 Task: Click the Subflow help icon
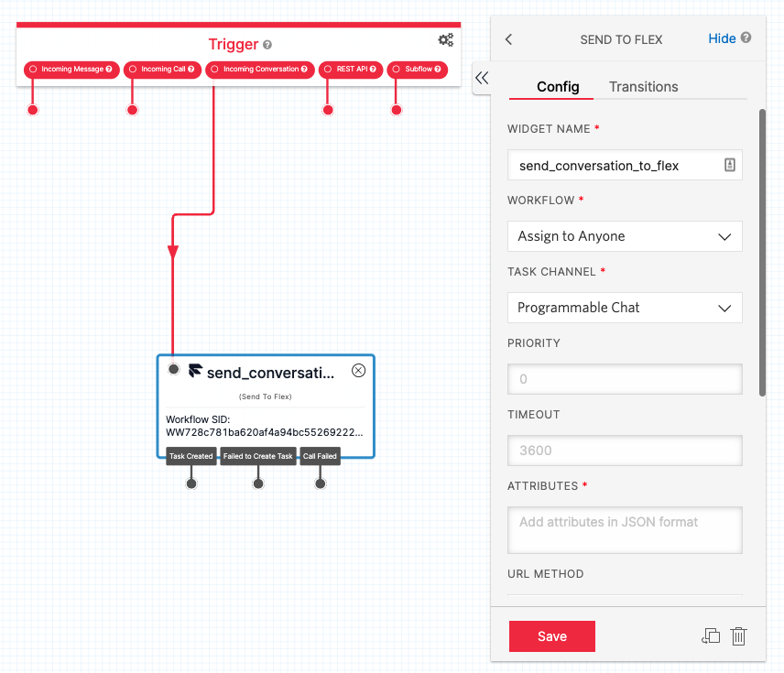coord(440,70)
